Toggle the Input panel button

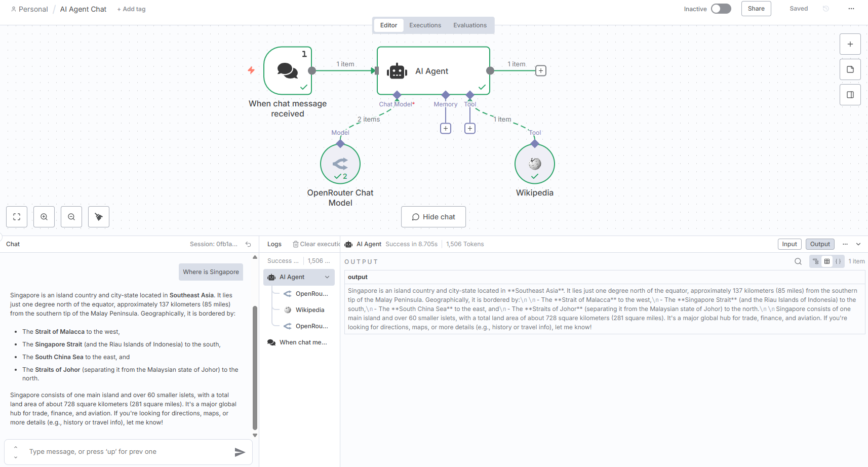790,244
